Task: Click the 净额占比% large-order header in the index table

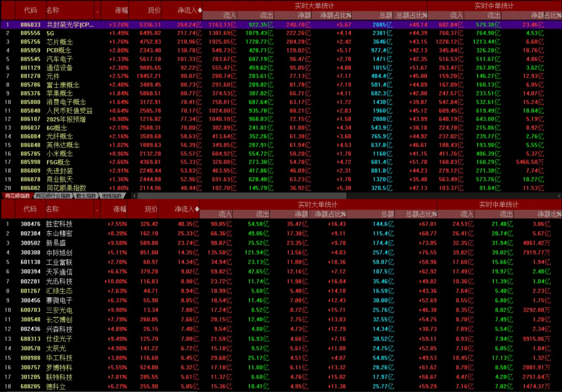Action: [336, 16]
